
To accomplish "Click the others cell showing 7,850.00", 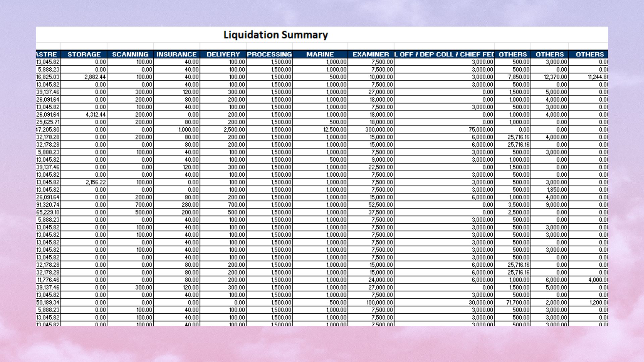I will click(520, 77).
